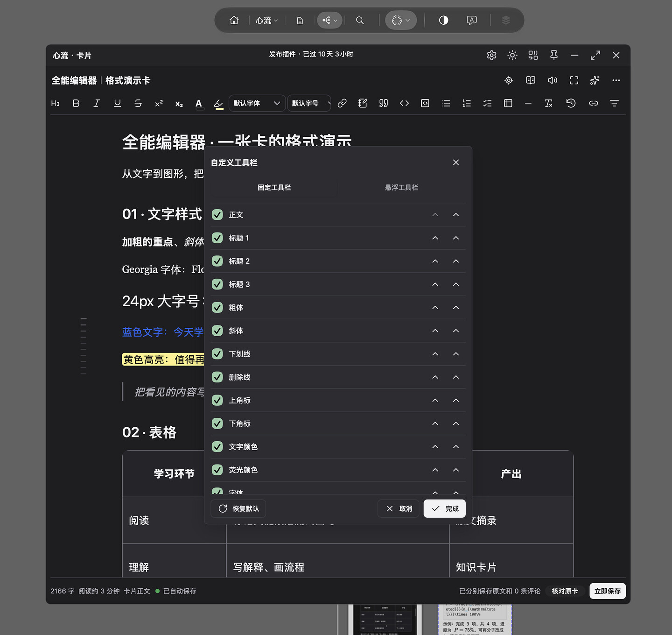Expand the 心流 dropdown in top bar

coord(266,20)
